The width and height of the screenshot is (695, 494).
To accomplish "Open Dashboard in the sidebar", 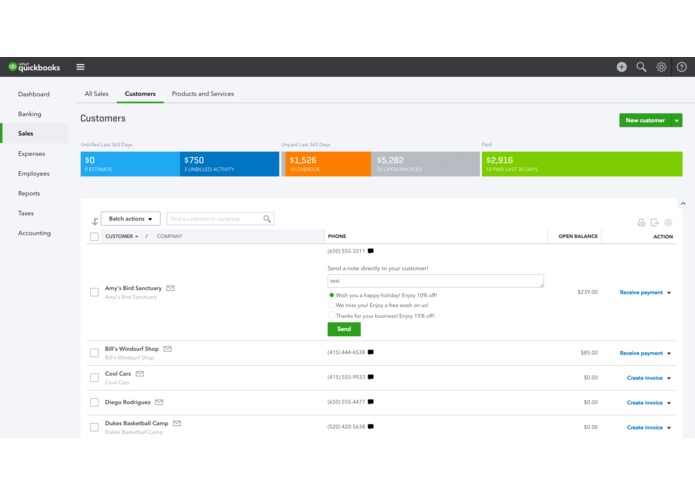I will [x=34, y=94].
